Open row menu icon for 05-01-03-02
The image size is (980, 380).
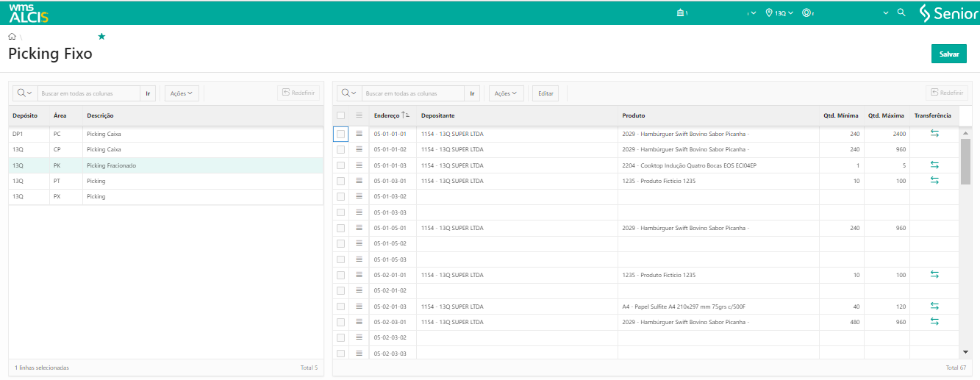pyautogui.click(x=359, y=196)
